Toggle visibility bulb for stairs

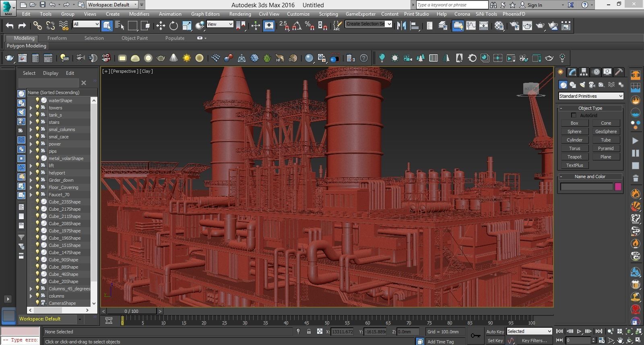37,122
